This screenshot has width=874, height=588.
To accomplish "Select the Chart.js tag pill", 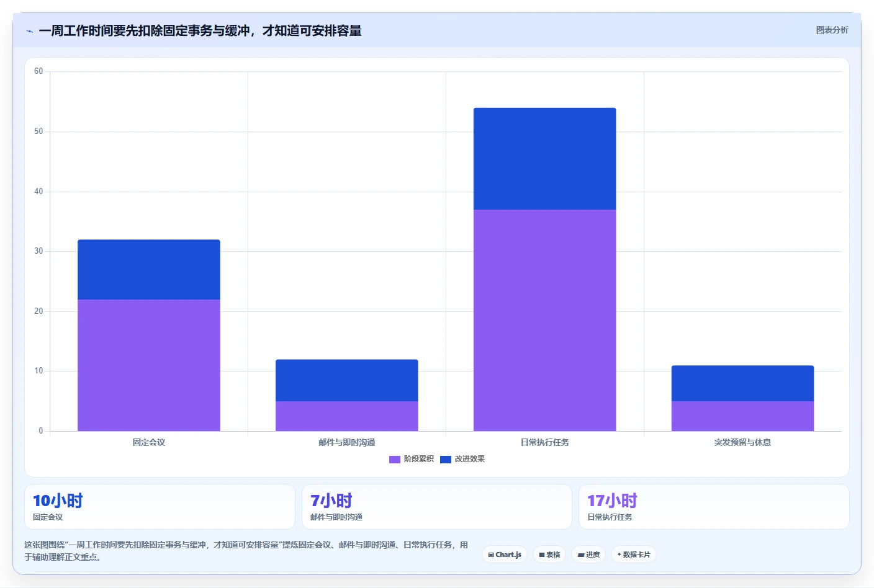I will tap(505, 555).
